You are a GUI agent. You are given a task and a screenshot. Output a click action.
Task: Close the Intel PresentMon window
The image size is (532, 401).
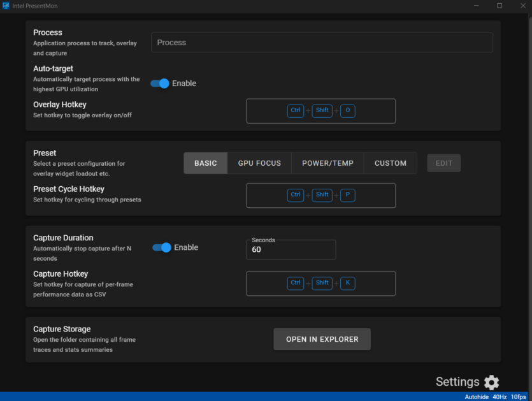coord(523,6)
